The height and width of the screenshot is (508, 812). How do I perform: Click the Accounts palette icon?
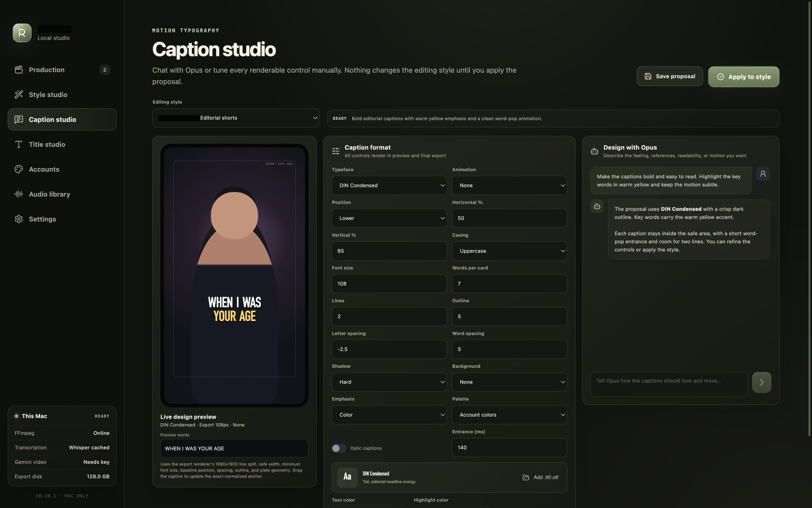(x=19, y=169)
